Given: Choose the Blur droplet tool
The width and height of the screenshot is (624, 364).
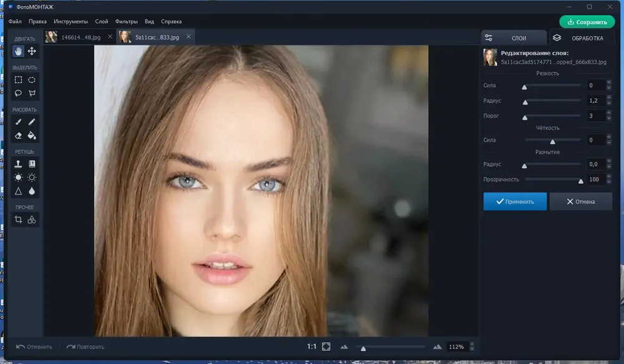Looking at the screenshot, I should point(32,191).
